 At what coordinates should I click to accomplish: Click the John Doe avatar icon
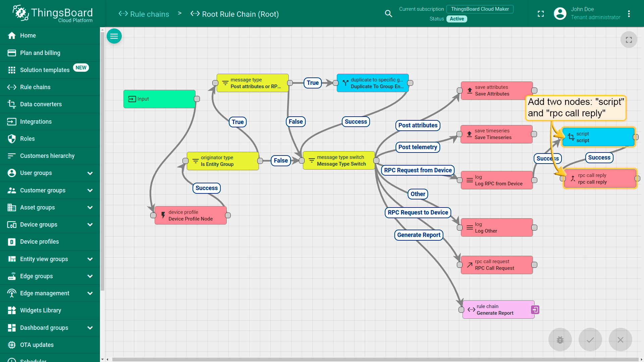[x=560, y=13]
